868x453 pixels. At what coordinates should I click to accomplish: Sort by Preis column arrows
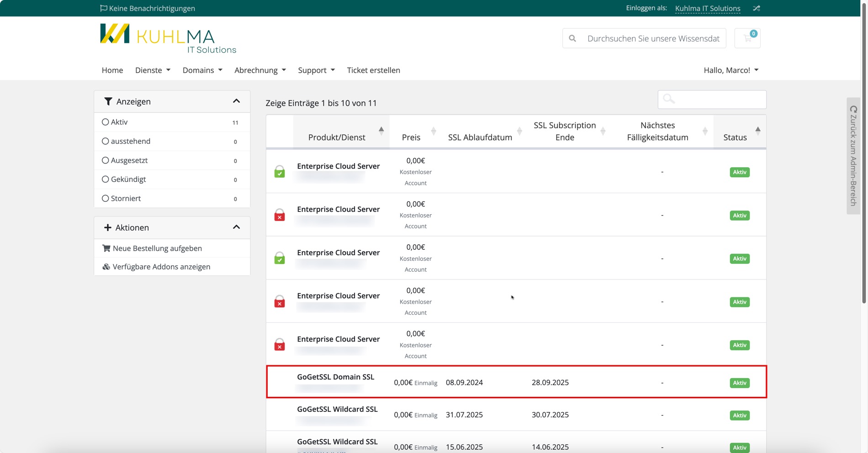[x=434, y=131]
